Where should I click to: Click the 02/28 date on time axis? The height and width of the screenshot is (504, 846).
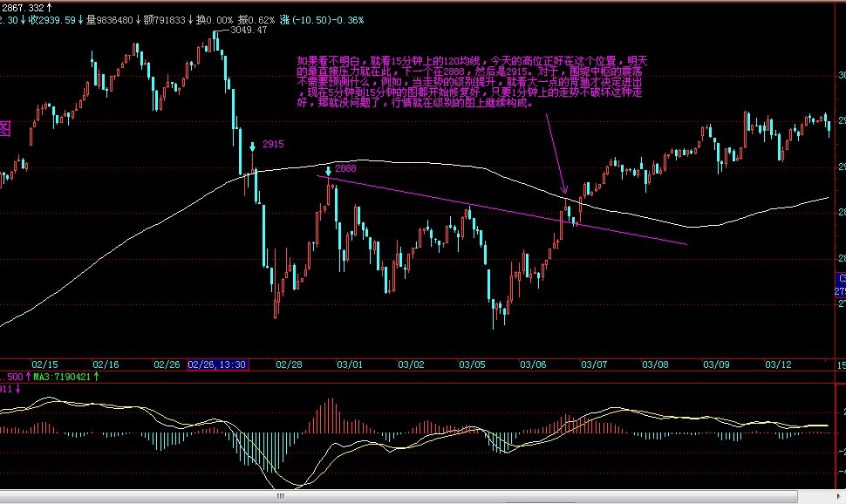coord(289,363)
